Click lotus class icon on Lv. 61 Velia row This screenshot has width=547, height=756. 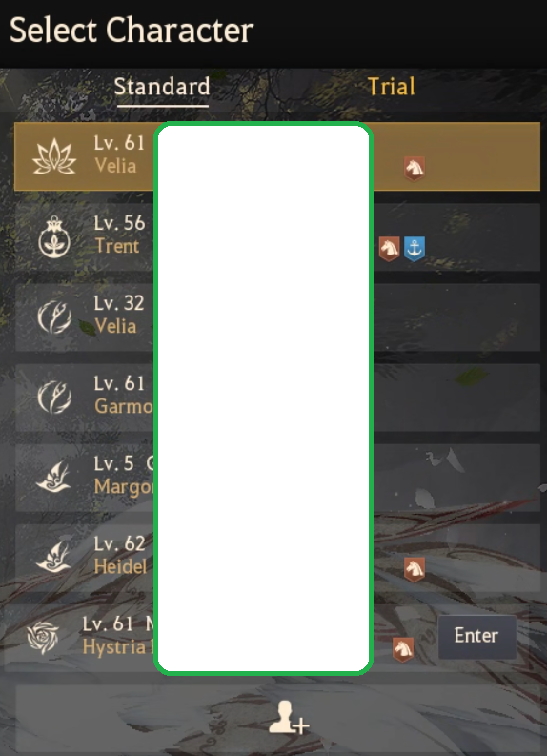(x=54, y=156)
